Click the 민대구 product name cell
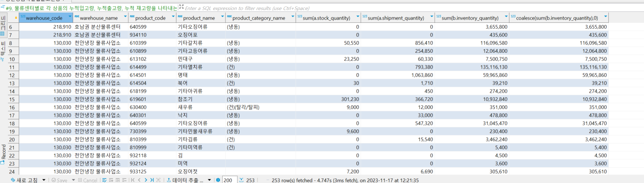644x183 pixels. (x=201, y=59)
